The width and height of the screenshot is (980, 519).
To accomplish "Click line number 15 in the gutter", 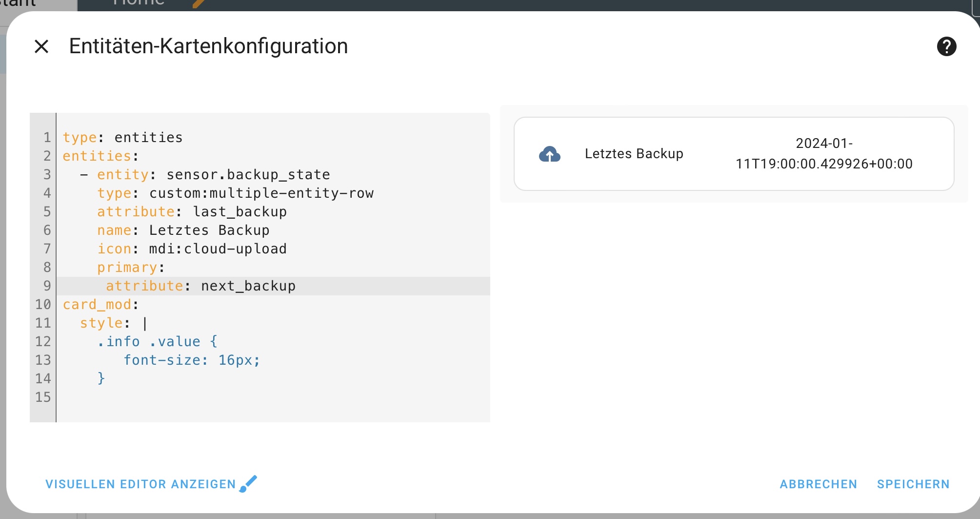I will (43, 397).
